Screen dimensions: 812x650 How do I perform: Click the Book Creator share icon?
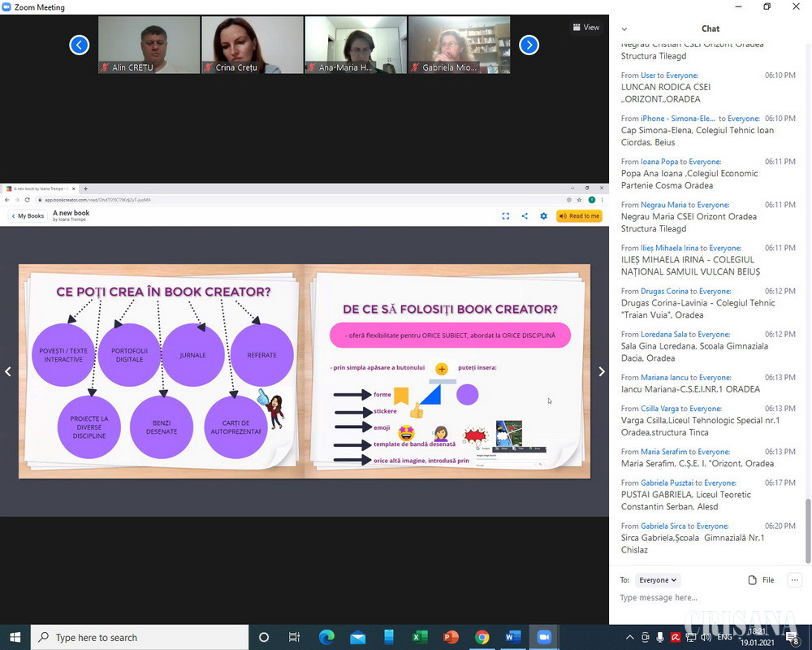click(525, 216)
